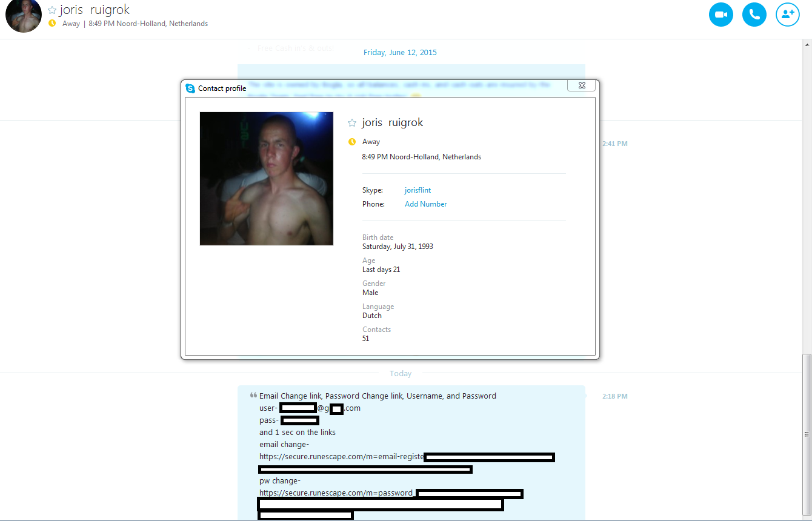Click the Away status icon in chat header
This screenshot has width=812, height=521.
52,24
